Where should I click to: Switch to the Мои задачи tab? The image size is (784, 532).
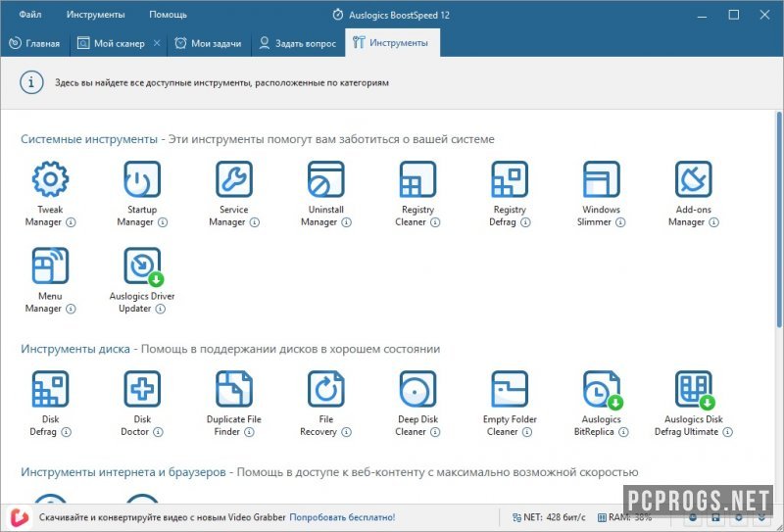tap(209, 43)
